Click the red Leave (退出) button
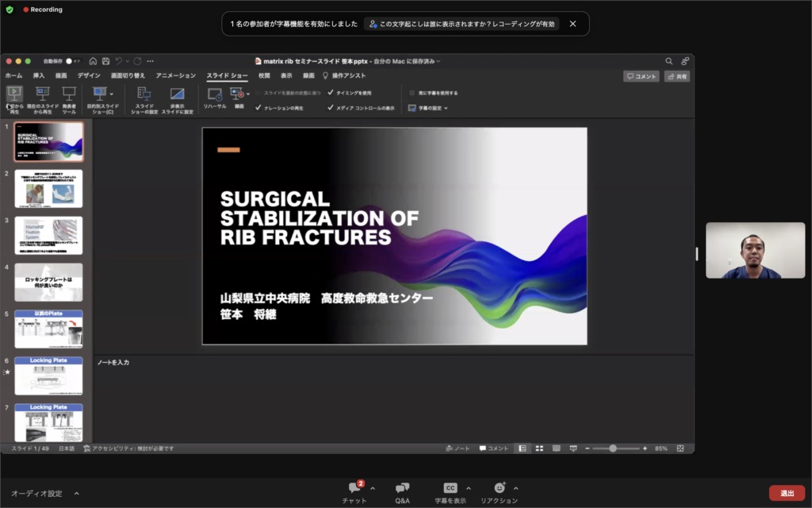Image resolution: width=812 pixels, height=508 pixels. (x=787, y=493)
